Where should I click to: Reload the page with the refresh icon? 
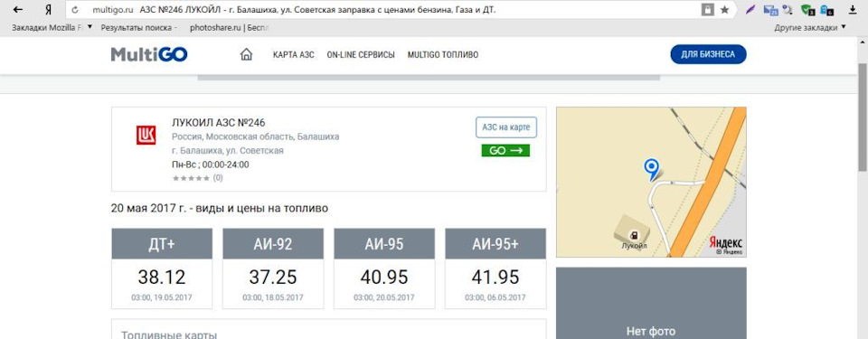coord(75,10)
